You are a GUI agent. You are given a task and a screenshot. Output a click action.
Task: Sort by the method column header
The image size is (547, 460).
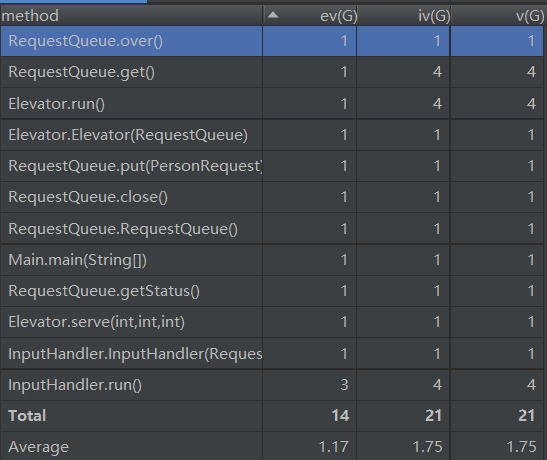(132, 16)
